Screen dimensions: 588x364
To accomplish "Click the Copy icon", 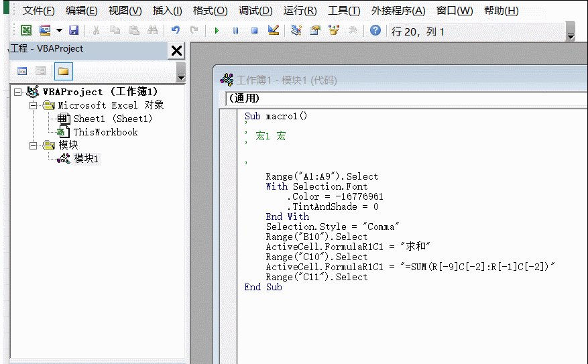I will click(x=115, y=30).
